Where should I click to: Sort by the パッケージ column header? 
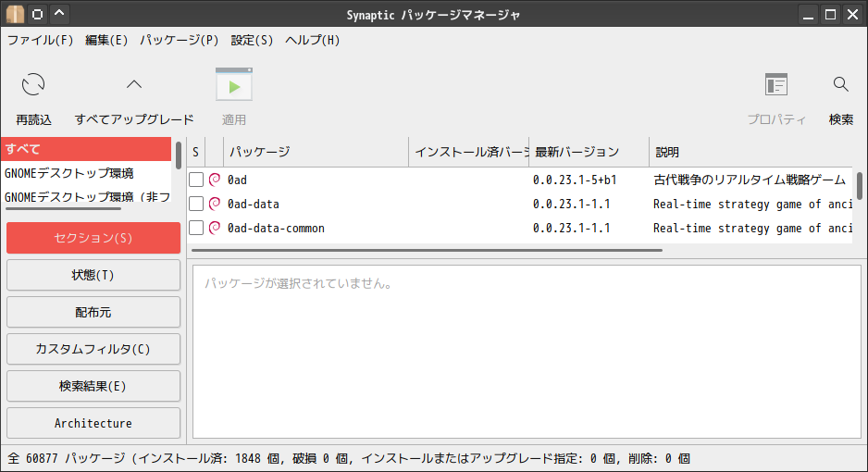(316, 152)
